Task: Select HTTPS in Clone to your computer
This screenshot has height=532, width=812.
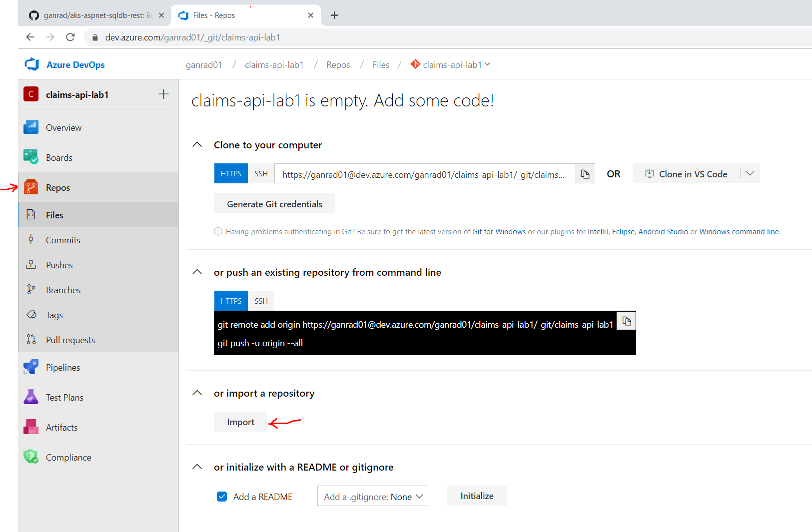Action: [231, 173]
